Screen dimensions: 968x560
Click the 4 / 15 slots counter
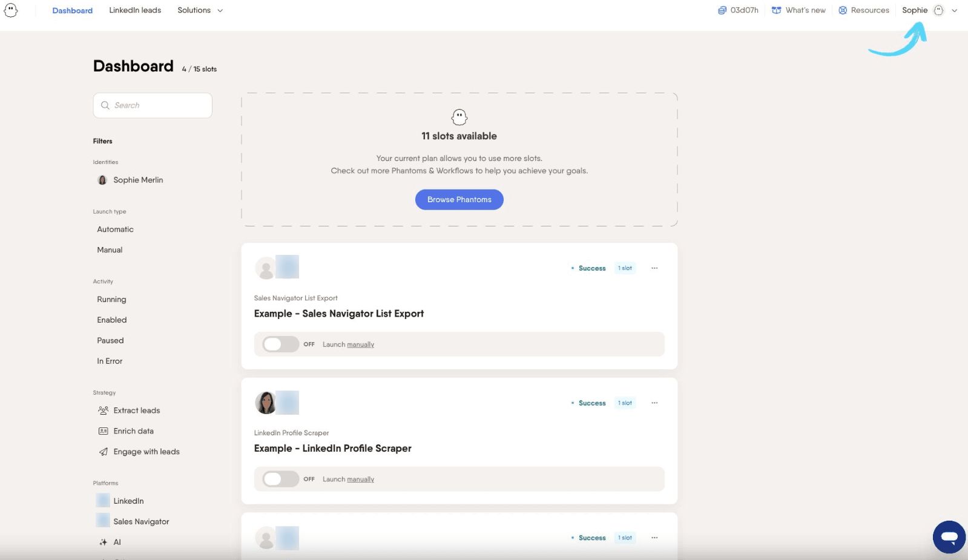click(199, 69)
